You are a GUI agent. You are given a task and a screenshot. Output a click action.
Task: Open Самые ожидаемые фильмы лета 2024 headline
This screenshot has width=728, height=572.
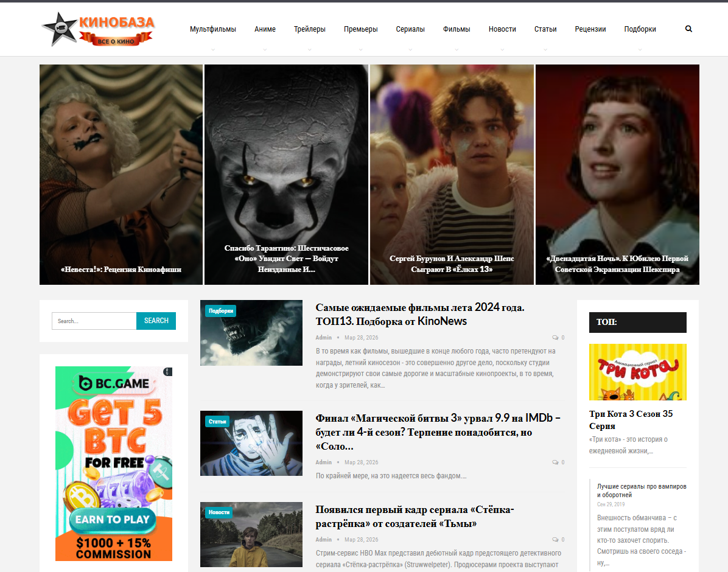420,315
